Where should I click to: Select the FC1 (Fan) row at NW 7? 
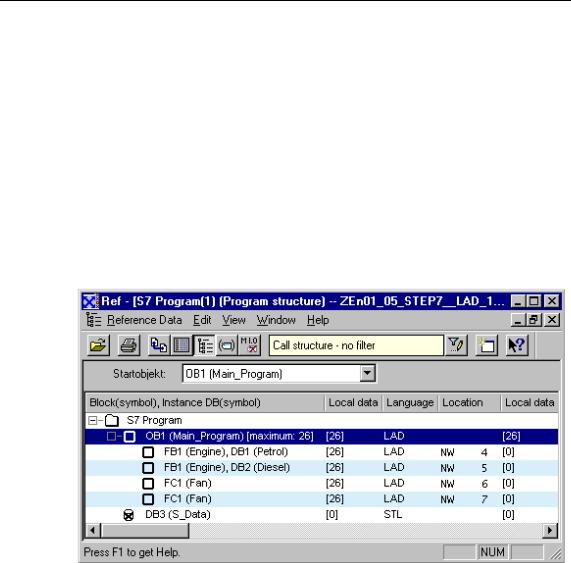click(322, 499)
